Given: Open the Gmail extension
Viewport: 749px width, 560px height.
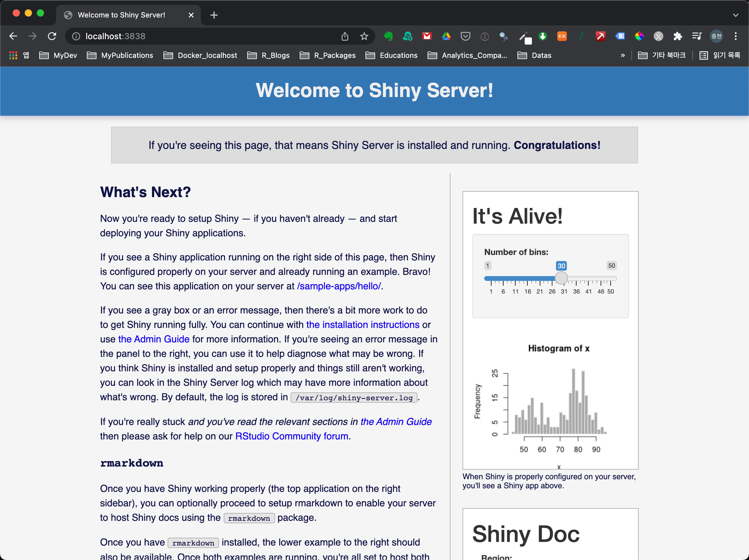Looking at the screenshot, I should (427, 36).
